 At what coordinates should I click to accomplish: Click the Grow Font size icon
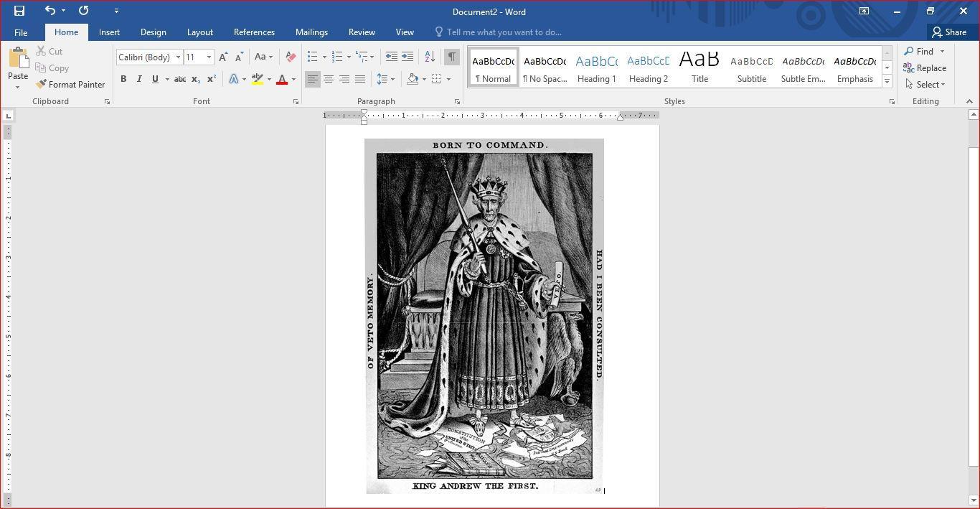coord(223,57)
